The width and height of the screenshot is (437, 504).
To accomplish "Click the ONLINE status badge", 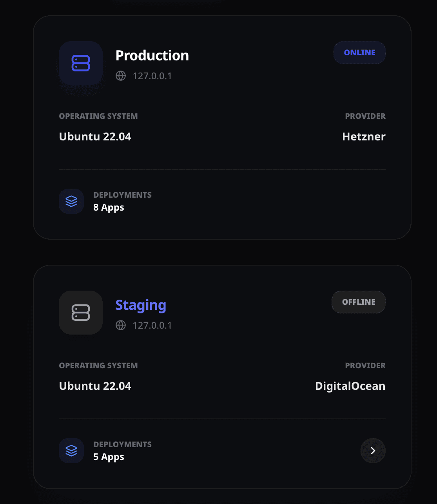I will [x=359, y=53].
